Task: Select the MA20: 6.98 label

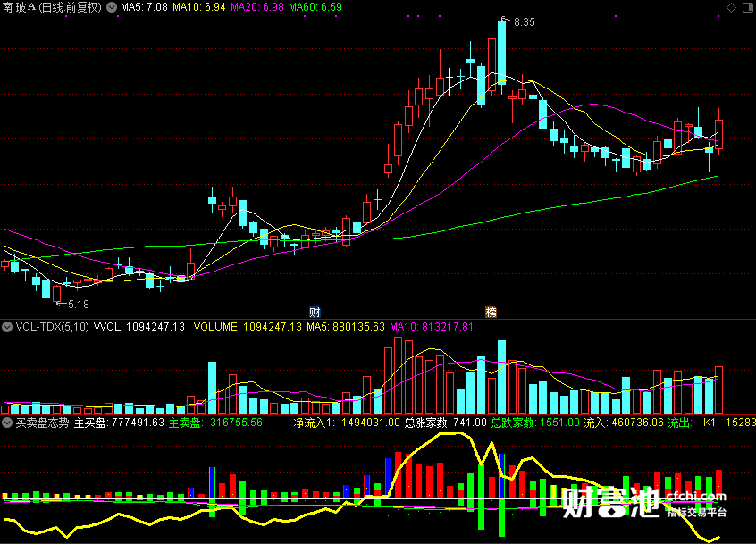Action: (257, 7)
